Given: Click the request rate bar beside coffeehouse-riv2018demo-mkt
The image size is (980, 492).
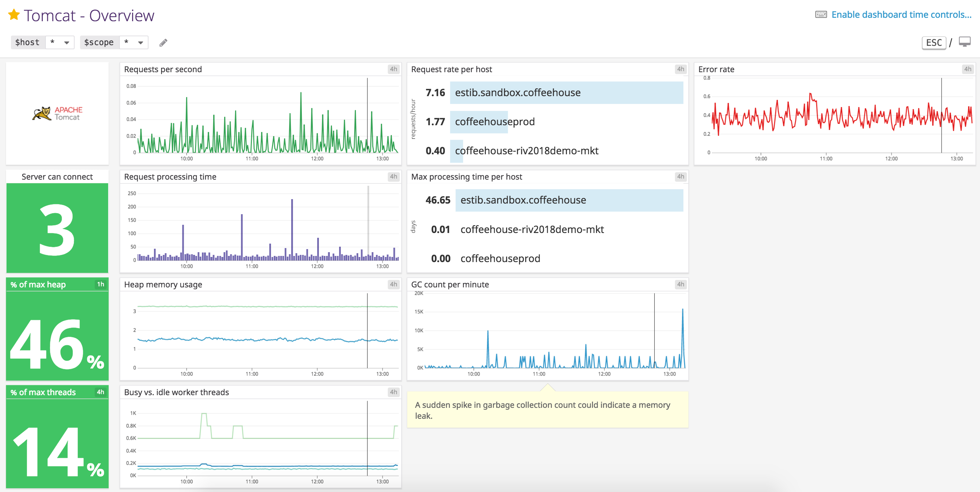Looking at the screenshot, I should pyautogui.click(x=456, y=151).
